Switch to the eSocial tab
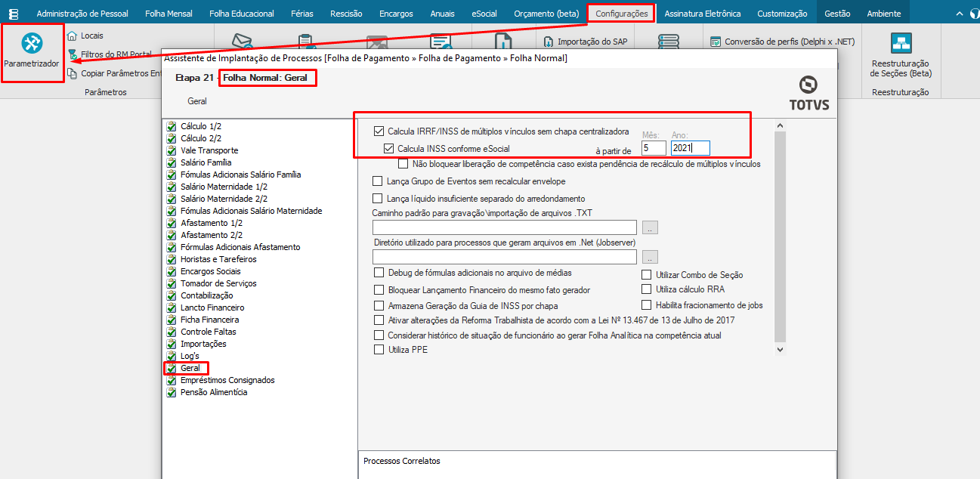This screenshot has width=980, height=479. pyautogui.click(x=484, y=14)
